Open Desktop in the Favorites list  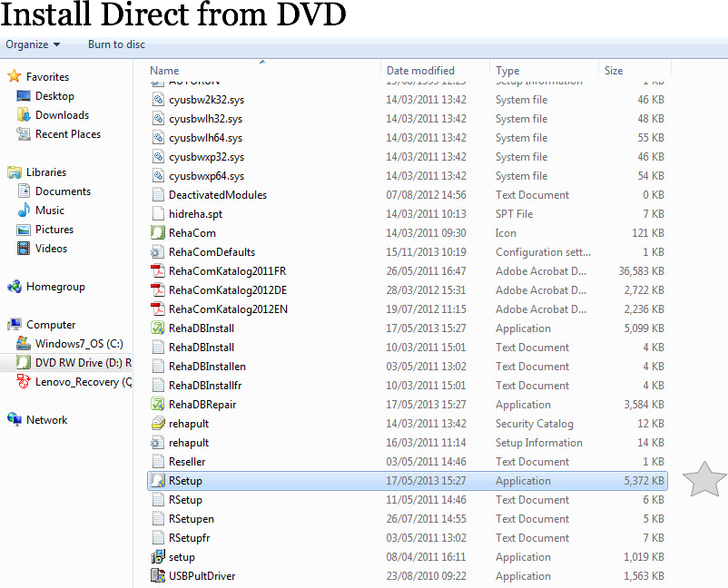pyautogui.click(x=54, y=96)
